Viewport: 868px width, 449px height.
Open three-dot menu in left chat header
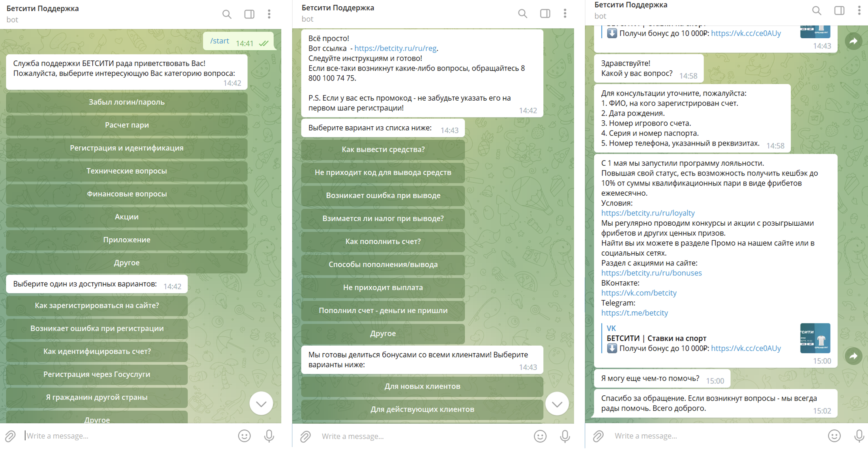pyautogui.click(x=269, y=14)
